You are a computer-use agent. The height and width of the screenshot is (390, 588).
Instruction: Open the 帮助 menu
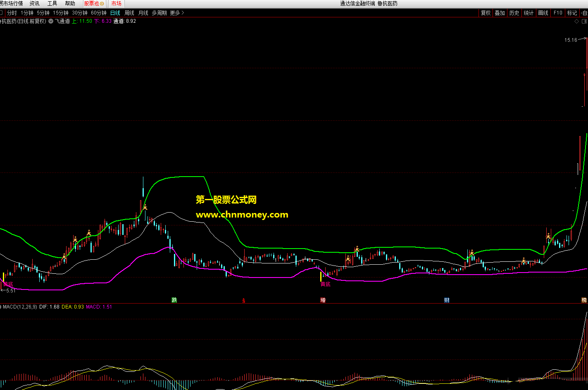point(70,3)
